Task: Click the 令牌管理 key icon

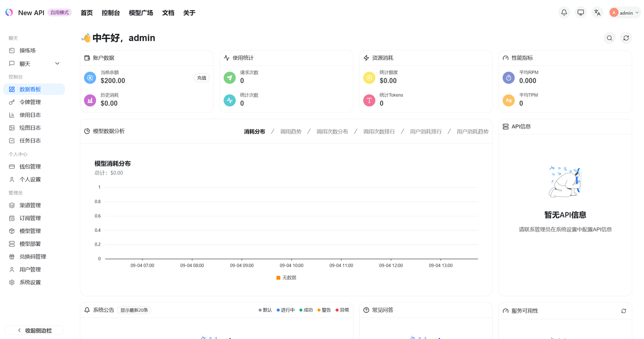Action: 12,102
